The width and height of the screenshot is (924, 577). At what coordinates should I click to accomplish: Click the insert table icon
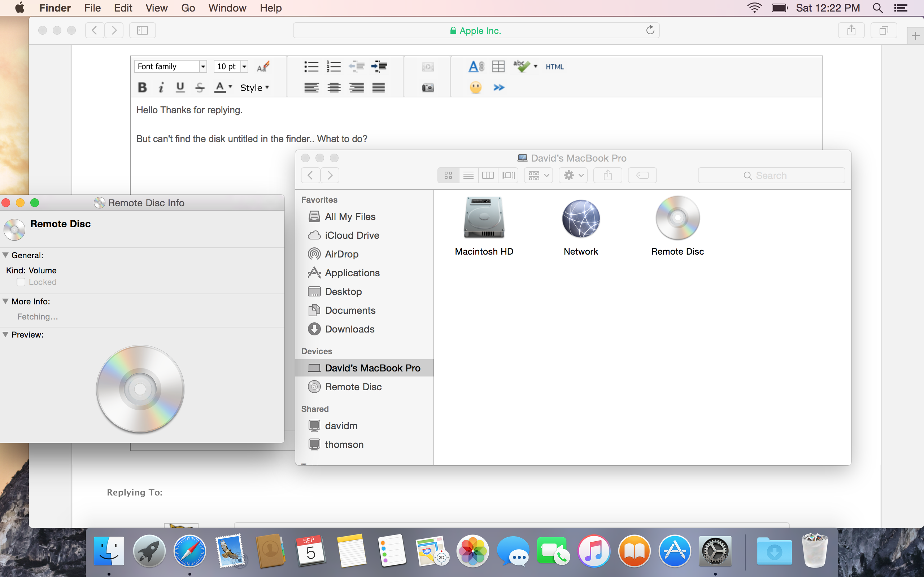coord(498,66)
